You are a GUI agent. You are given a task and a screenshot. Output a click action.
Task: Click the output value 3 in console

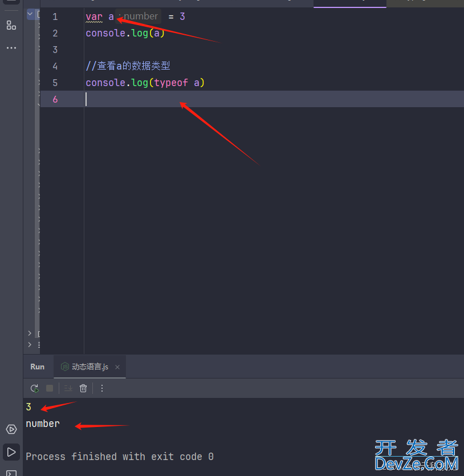[x=29, y=407]
